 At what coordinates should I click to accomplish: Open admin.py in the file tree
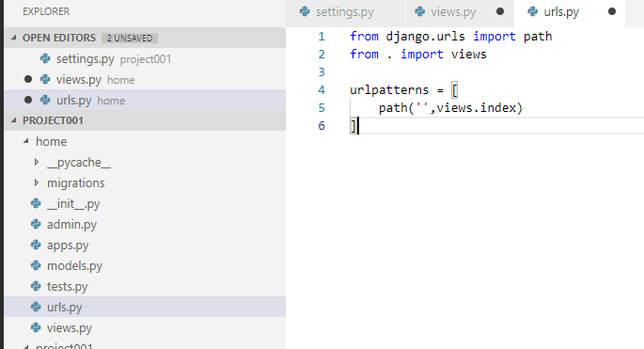145,225
